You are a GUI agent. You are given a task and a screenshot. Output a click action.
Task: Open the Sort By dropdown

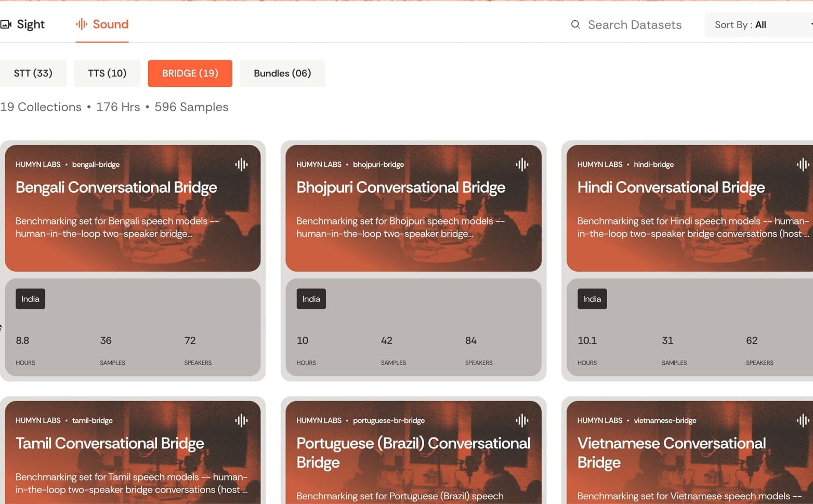click(758, 25)
